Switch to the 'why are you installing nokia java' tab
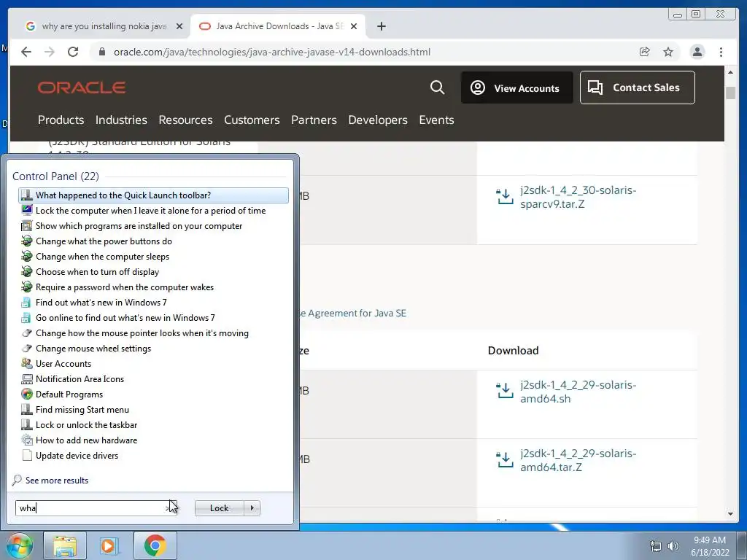The image size is (747, 560). pos(104,26)
